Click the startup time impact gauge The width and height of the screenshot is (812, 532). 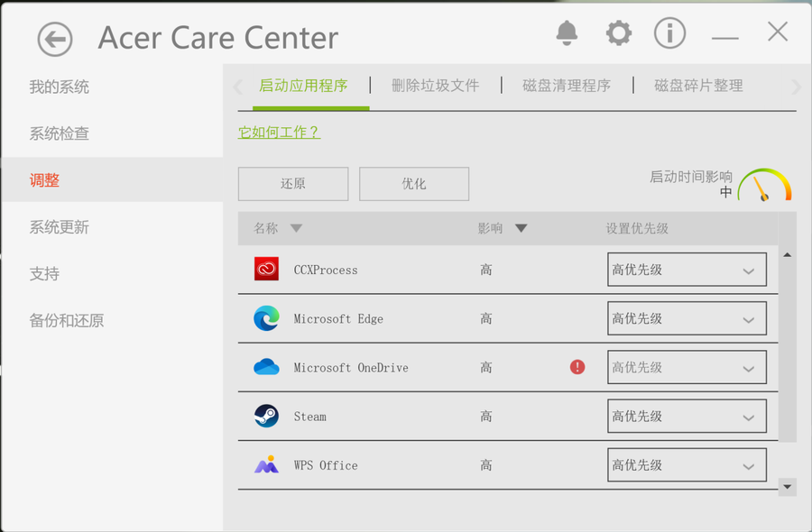[x=764, y=185]
